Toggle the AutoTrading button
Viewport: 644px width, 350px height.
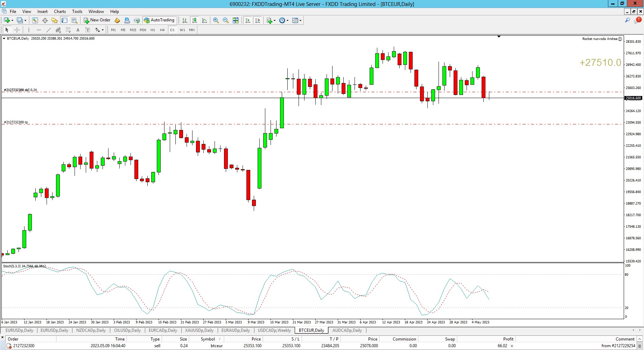[x=159, y=20]
